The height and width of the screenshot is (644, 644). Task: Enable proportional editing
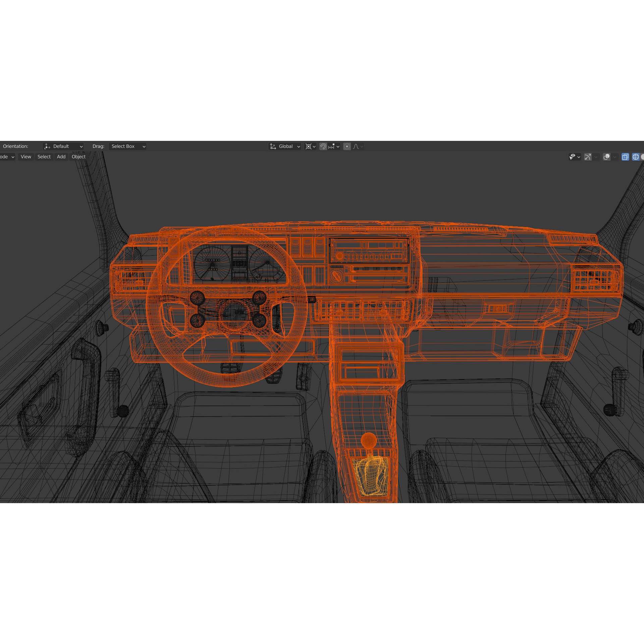[347, 147]
